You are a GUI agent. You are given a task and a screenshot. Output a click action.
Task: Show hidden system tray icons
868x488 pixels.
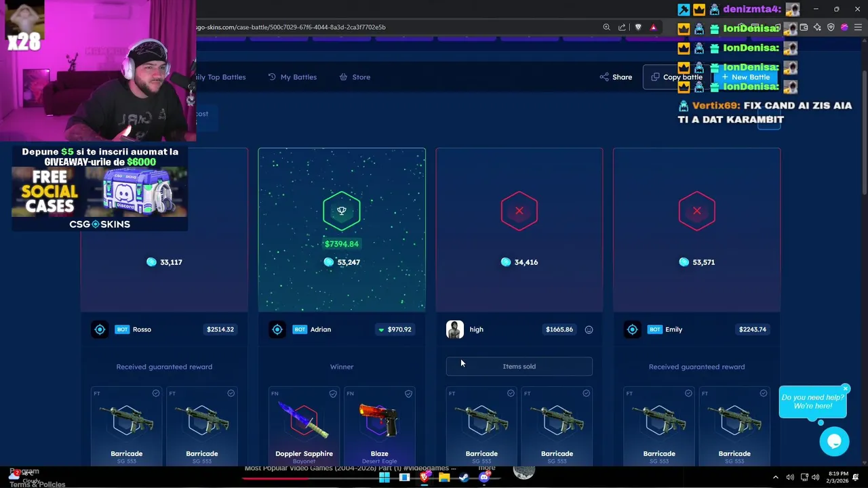coord(776,477)
